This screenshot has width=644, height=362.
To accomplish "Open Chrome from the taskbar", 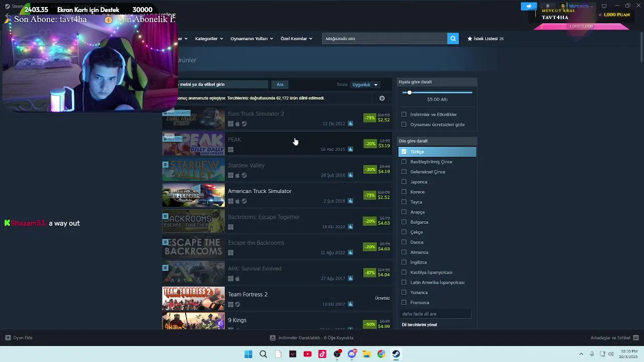I will click(x=381, y=354).
